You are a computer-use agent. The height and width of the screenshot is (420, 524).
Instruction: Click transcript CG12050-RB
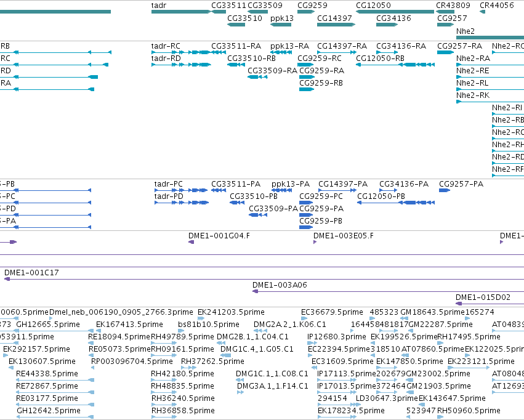point(395,65)
